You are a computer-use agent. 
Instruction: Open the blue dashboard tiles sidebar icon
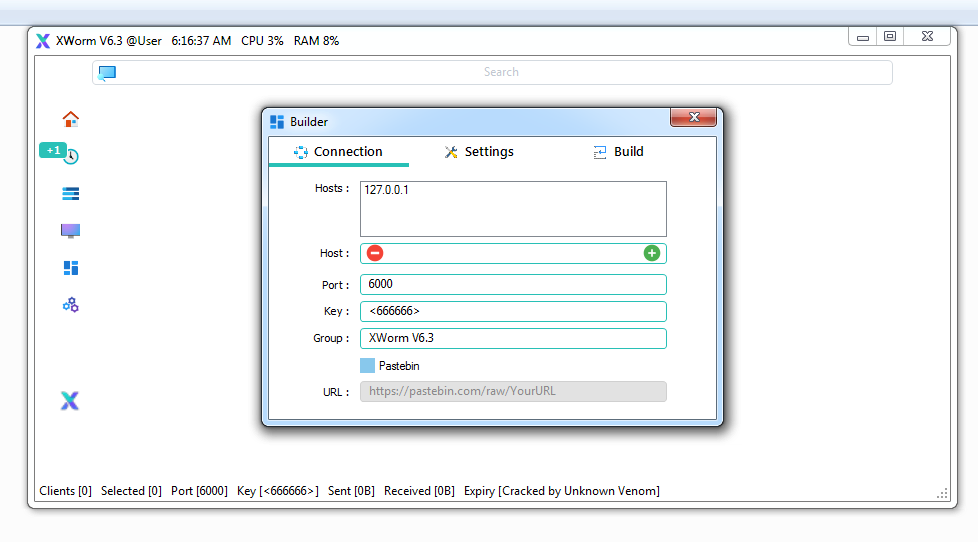pos(70,268)
